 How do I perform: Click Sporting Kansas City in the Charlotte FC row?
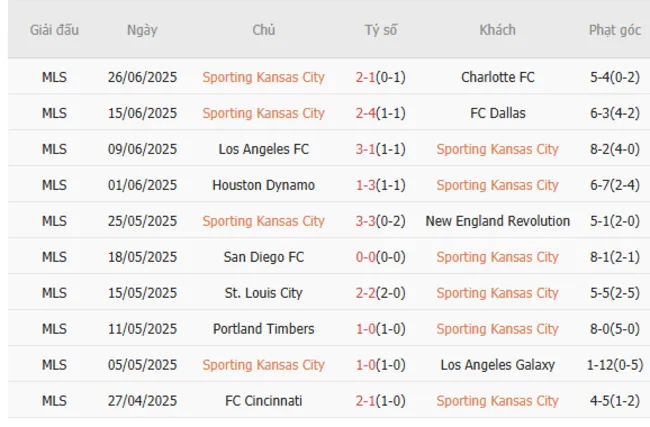(x=263, y=76)
